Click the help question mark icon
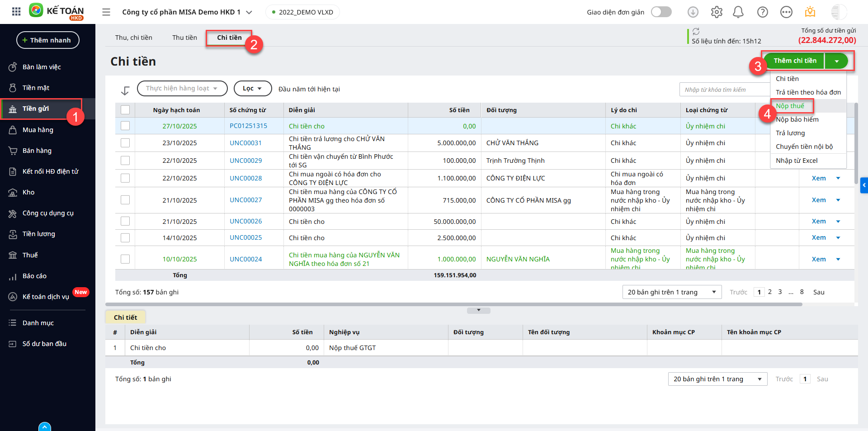The width and height of the screenshot is (868, 431). [763, 12]
